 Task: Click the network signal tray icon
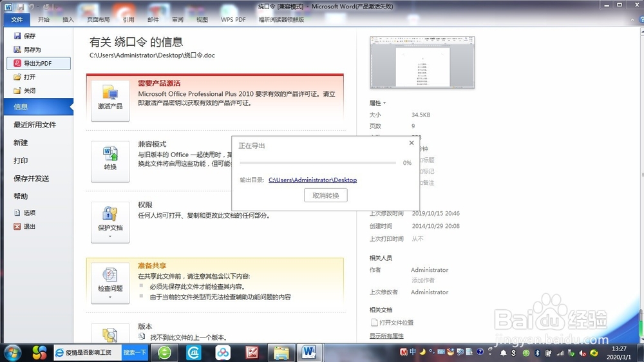[560, 353]
